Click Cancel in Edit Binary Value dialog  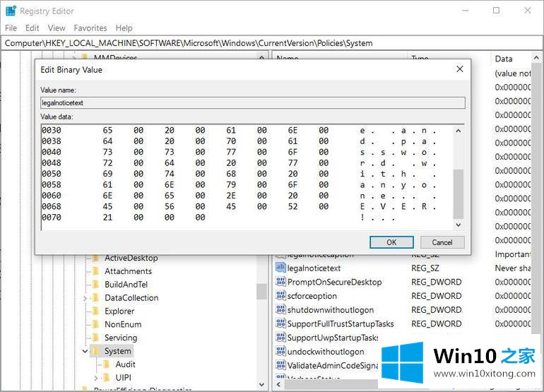click(442, 242)
